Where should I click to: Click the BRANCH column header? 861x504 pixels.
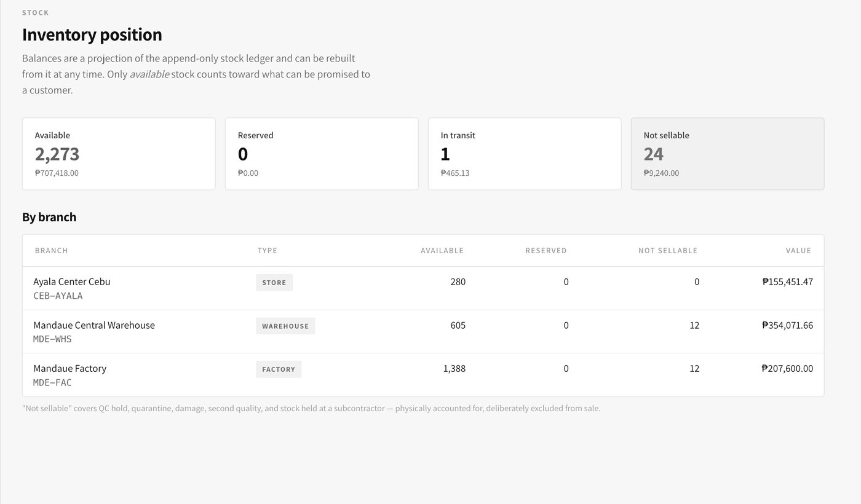52,250
